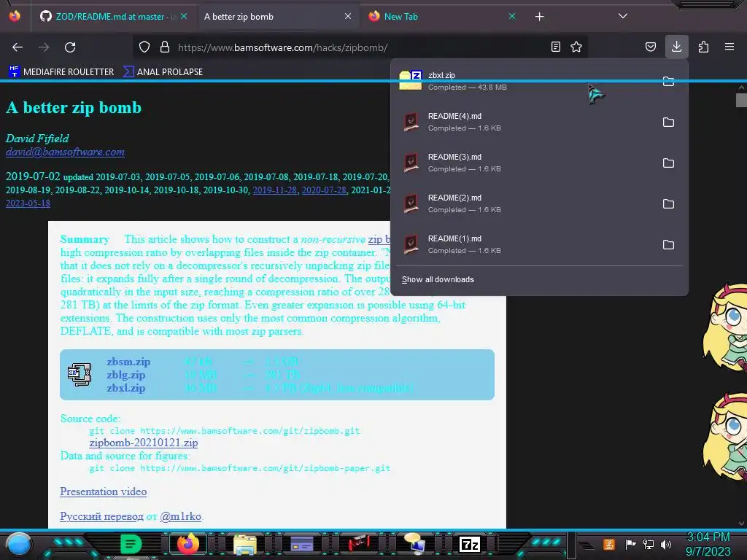Open Action Center flag icon

point(630,544)
